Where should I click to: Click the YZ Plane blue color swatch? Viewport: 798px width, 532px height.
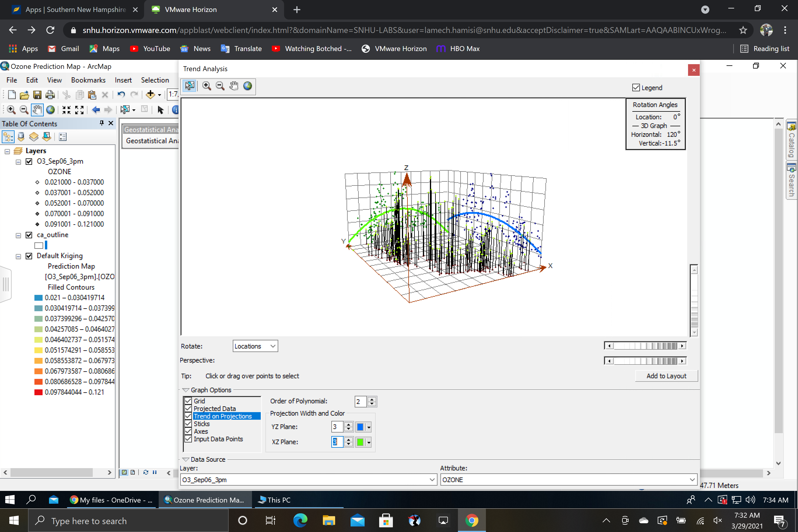(360, 427)
